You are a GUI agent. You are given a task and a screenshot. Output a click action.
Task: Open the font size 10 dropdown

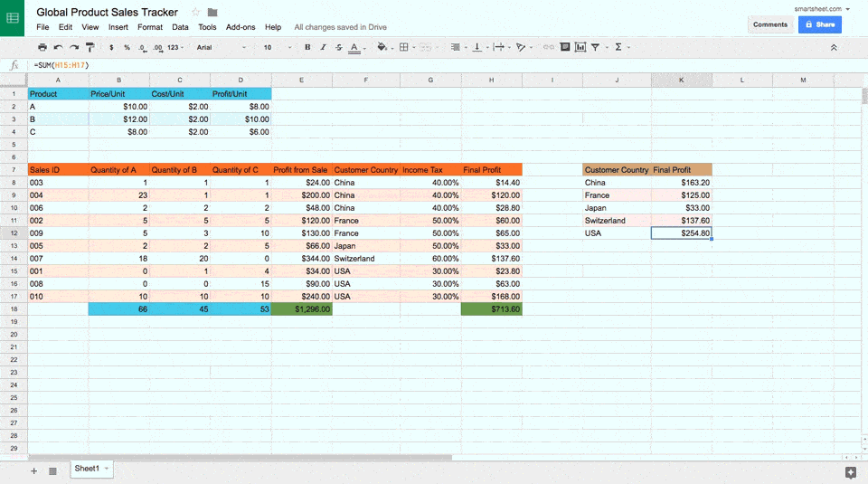pyautogui.click(x=278, y=47)
